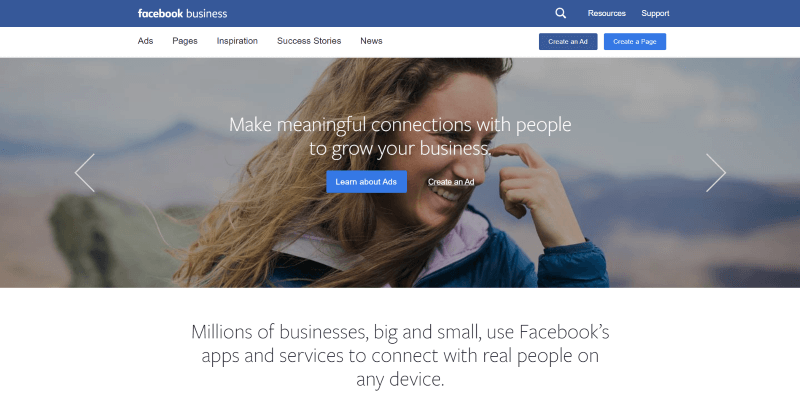Click the 'Millions of businesses' paragraph
Image resolution: width=800 pixels, height=402 pixels.
pyautogui.click(x=400, y=356)
